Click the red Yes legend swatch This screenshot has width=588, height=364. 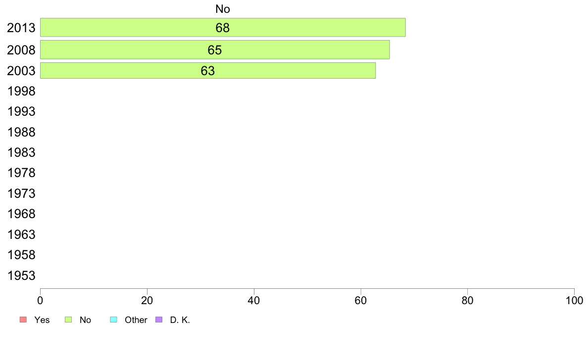tap(23, 319)
